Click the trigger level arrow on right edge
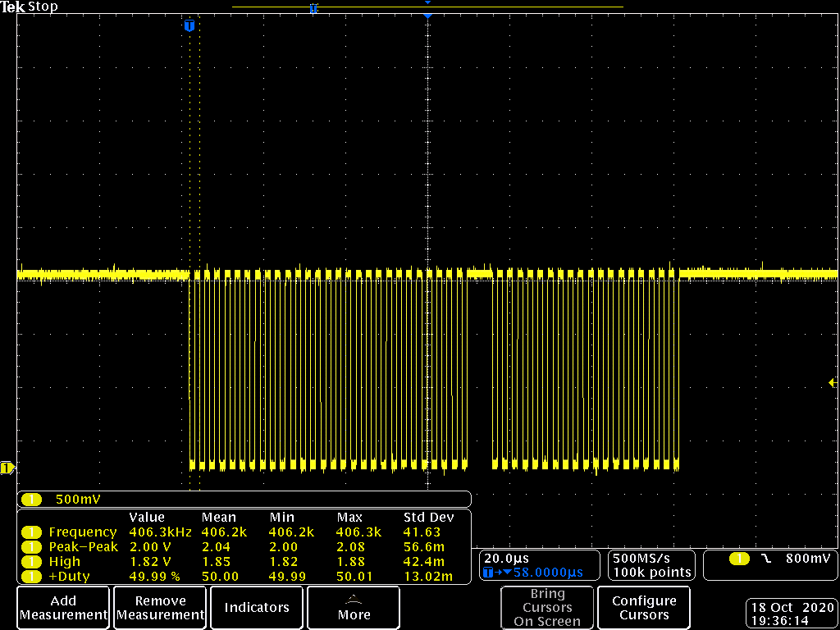 [833, 384]
